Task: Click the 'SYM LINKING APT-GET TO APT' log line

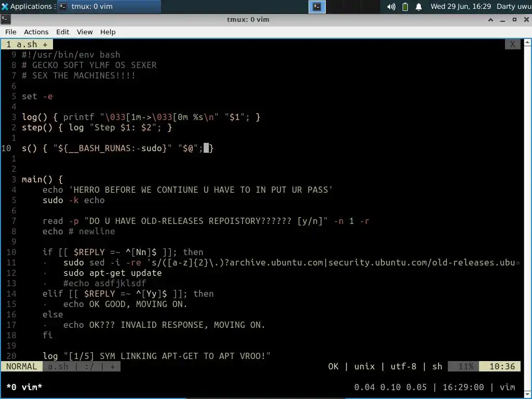Action: pos(157,356)
